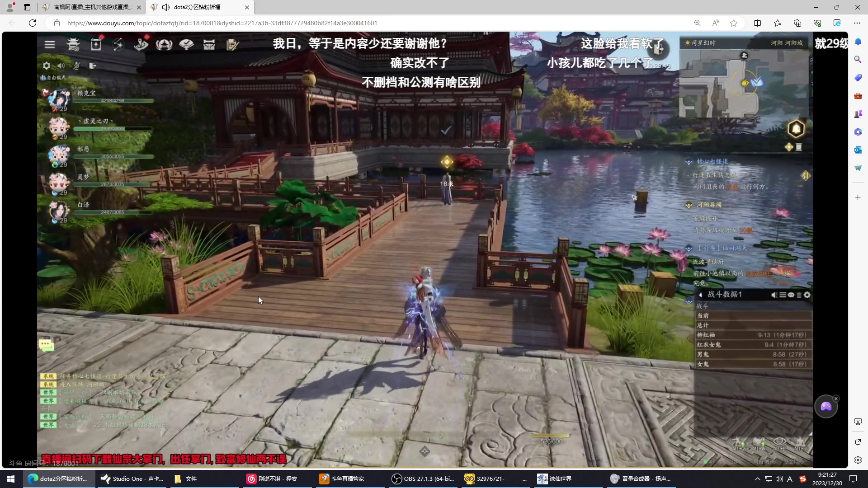The height and width of the screenshot is (488, 868).
Task: Open OBS 27.1.3 from the taskbar
Action: (x=423, y=479)
